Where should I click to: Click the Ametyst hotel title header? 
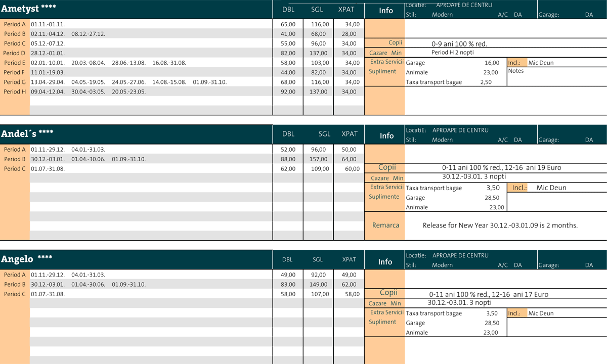(29, 9)
